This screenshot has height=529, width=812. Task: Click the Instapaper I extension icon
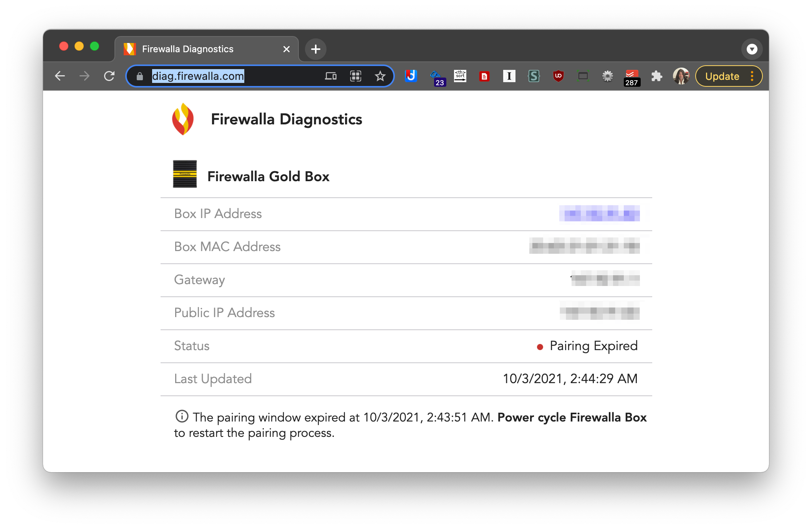(x=509, y=76)
